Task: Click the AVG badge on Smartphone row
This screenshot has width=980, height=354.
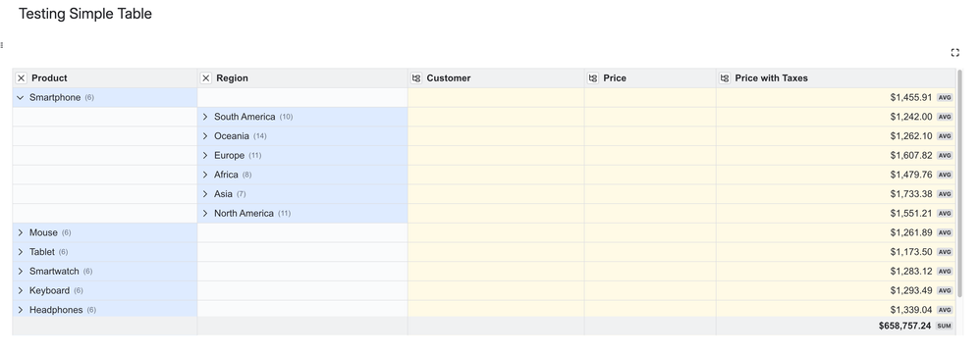Action: click(x=945, y=98)
